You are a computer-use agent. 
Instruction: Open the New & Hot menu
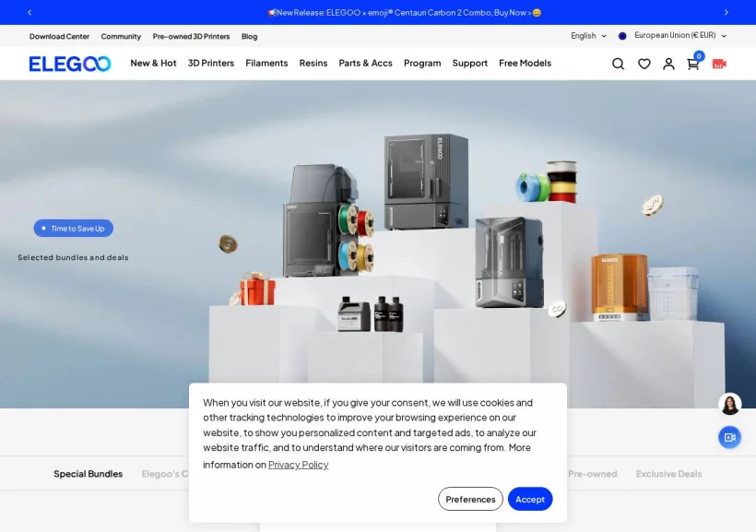153,64
